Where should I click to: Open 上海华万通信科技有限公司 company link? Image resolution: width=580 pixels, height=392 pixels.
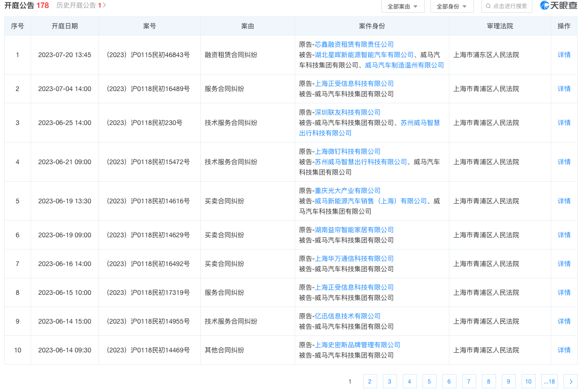pos(354,259)
